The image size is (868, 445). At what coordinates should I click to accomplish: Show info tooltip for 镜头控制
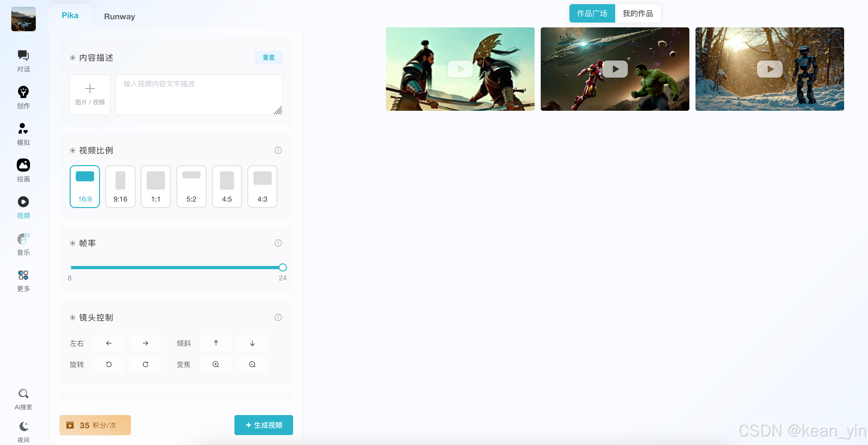point(278,317)
